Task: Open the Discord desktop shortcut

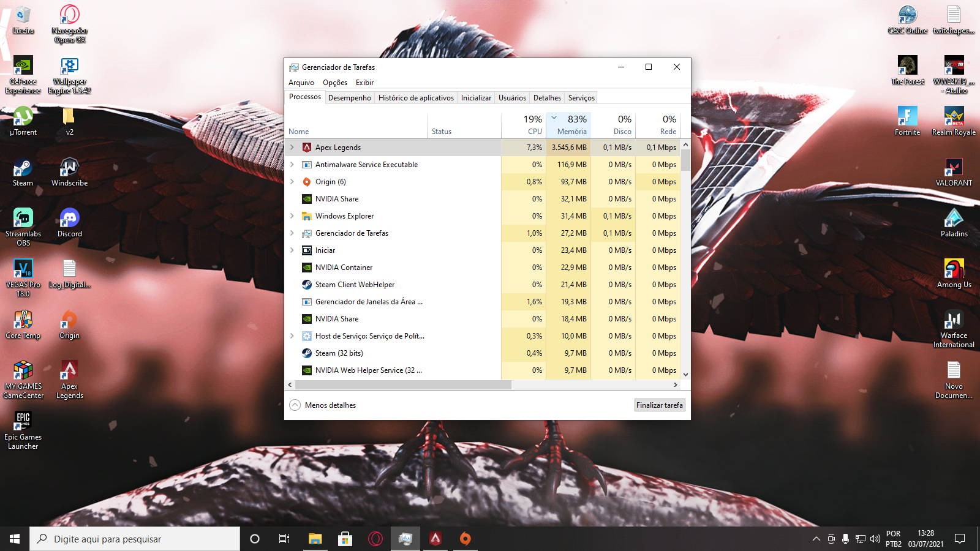Action: pyautogui.click(x=70, y=223)
